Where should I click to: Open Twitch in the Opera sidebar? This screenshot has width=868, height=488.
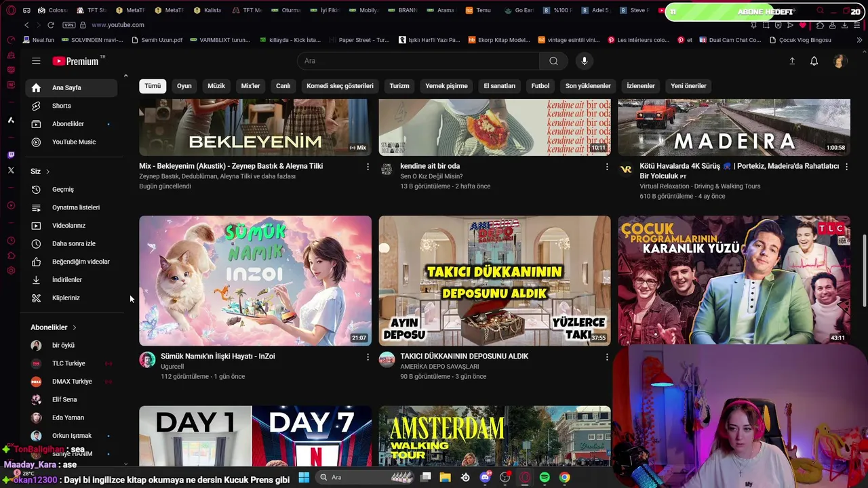[x=11, y=155]
